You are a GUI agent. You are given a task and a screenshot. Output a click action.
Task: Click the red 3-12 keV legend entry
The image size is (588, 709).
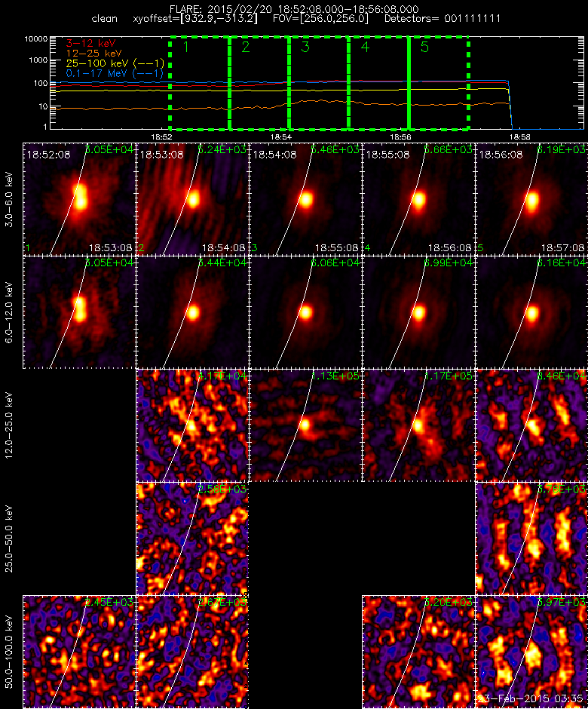pyautogui.click(x=91, y=44)
